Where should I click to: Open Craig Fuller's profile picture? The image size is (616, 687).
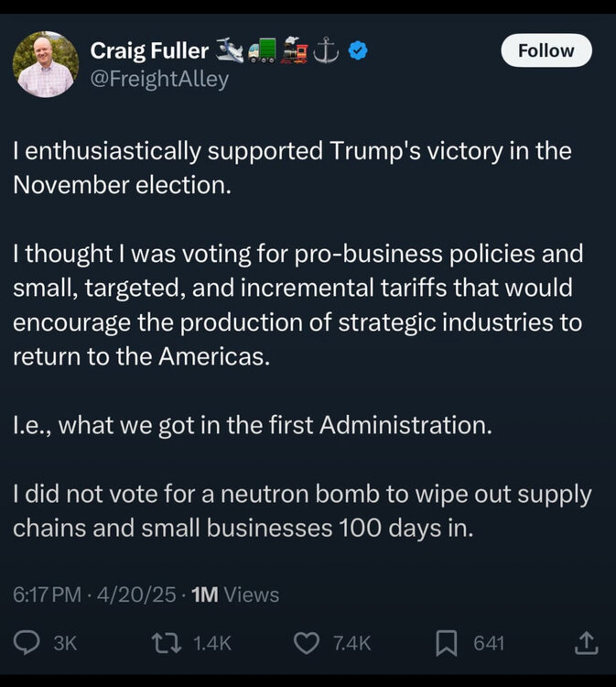[x=45, y=65]
